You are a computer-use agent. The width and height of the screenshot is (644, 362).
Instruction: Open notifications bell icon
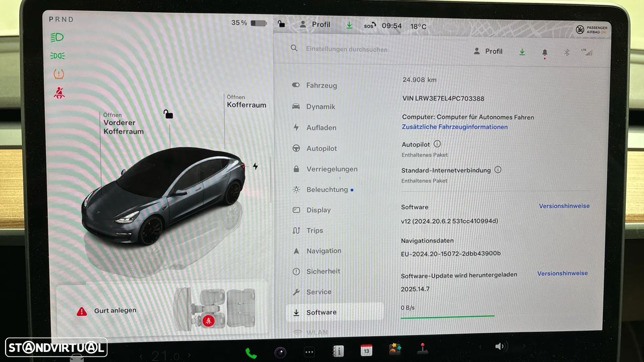544,52
